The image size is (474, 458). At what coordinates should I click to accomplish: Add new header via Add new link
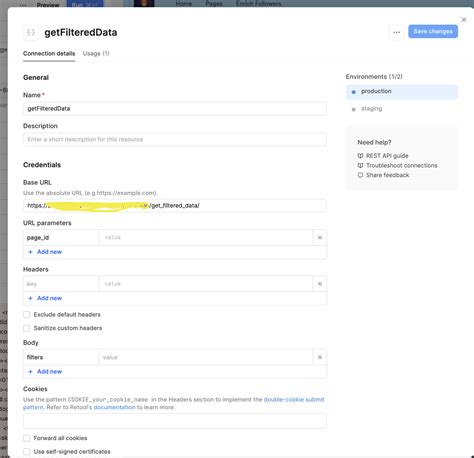point(49,298)
